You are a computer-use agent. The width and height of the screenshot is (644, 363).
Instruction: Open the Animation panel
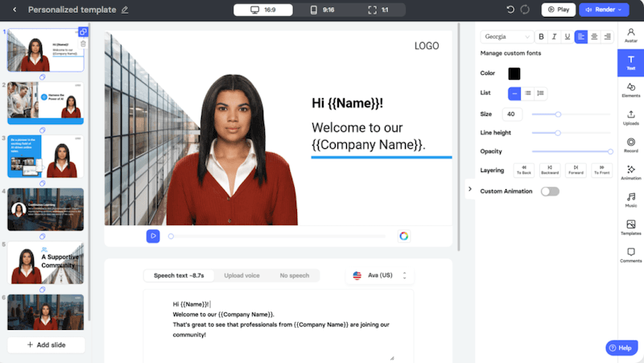pyautogui.click(x=630, y=173)
